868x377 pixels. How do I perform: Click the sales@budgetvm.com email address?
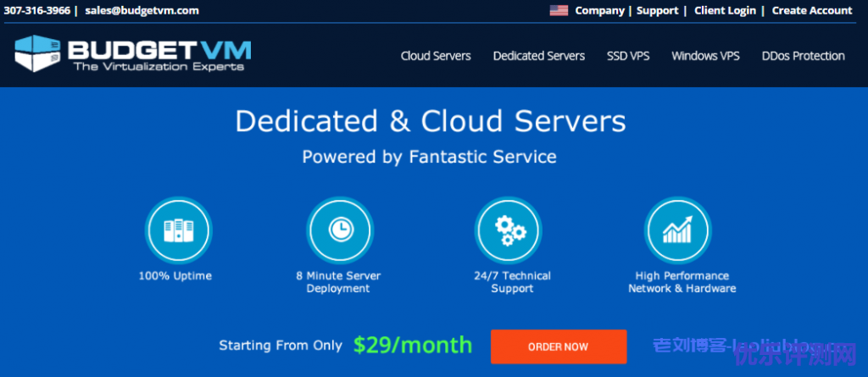click(x=142, y=11)
